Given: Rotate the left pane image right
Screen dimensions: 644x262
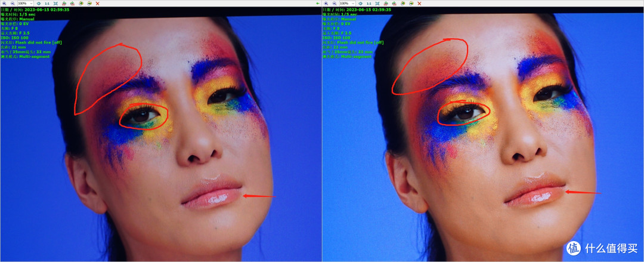Looking at the screenshot, I should (72, 4).
